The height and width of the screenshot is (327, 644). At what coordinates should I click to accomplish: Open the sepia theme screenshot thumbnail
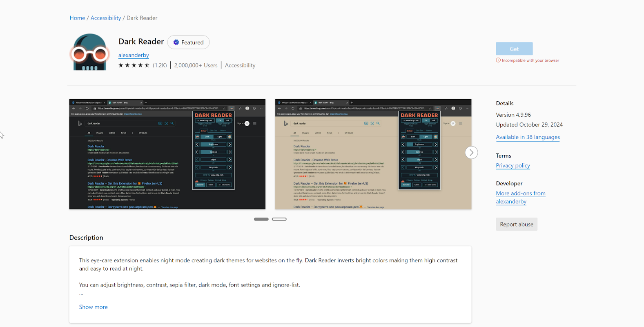pos(373,154)
